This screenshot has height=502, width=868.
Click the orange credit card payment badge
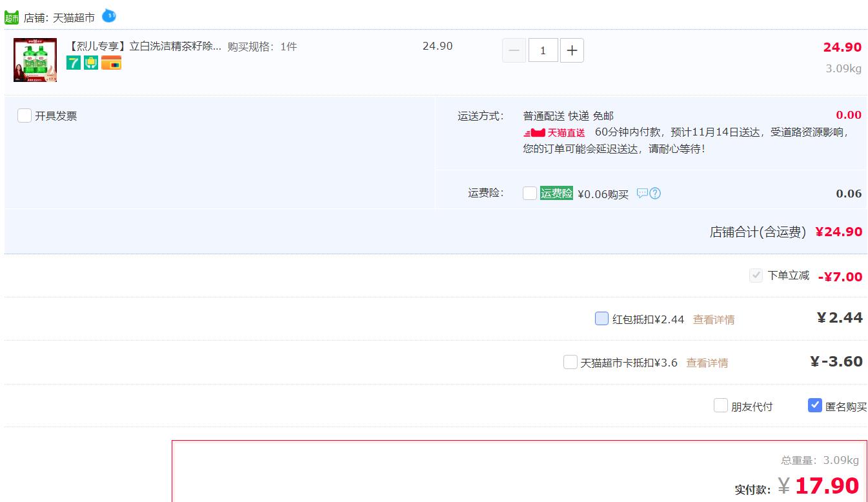[111, 63]
